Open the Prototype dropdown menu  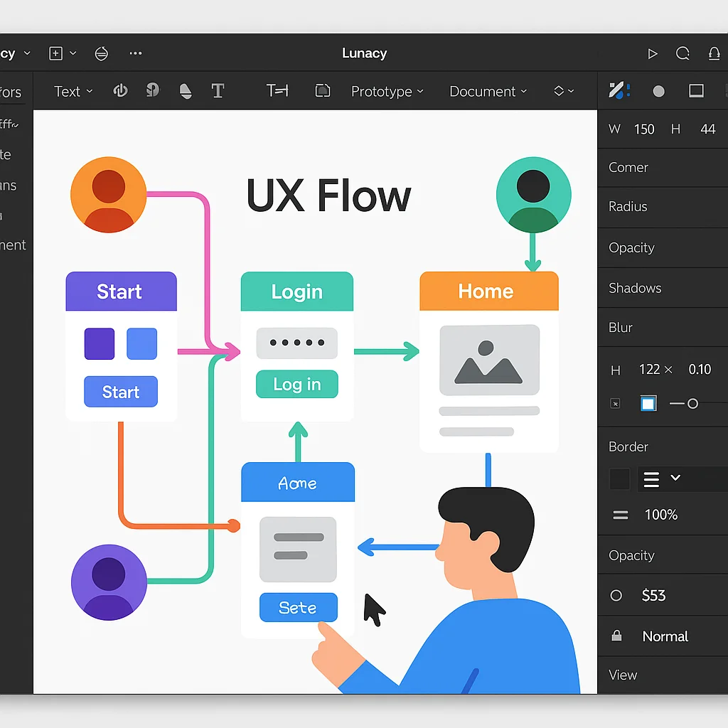tap(387, 91)
